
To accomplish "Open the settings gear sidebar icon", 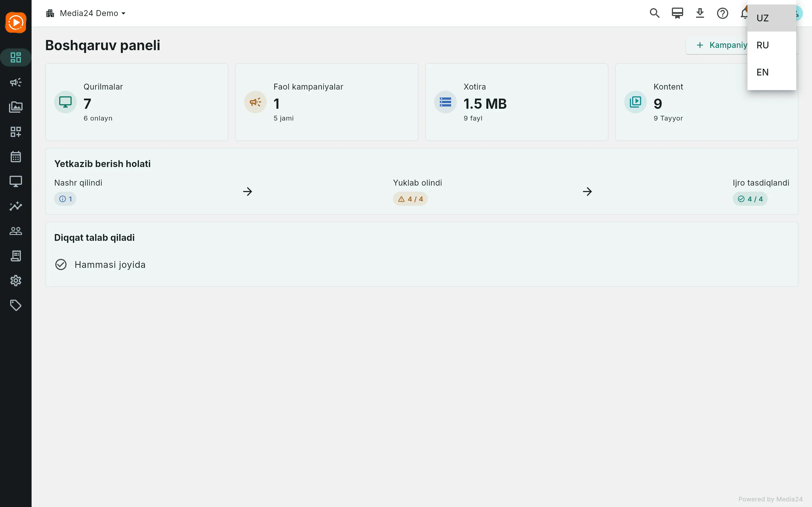I will tap(16, 281).
